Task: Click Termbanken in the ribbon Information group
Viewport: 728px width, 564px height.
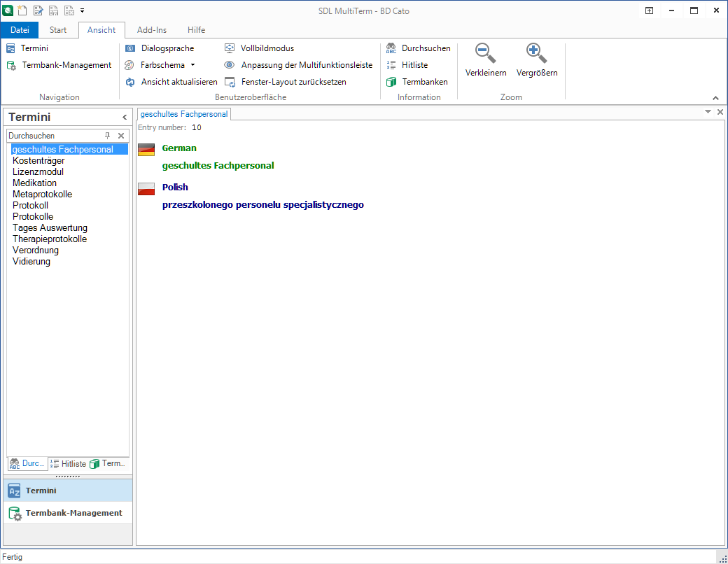Action: pyautogui.click(x=417, y=82)
